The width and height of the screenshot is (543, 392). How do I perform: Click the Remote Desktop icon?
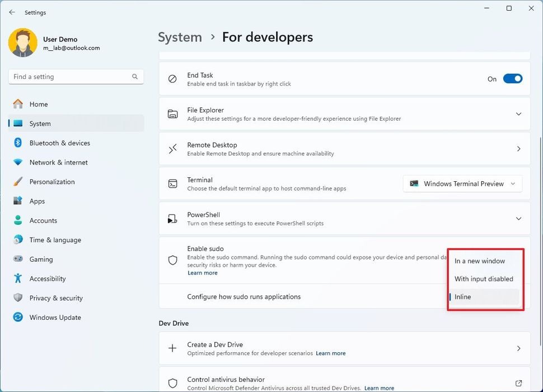(172, 149)
